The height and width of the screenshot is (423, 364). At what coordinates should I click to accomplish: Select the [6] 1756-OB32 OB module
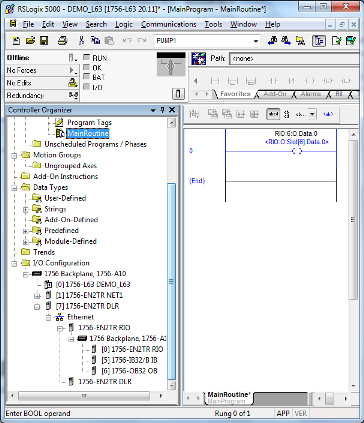point(129,371)
